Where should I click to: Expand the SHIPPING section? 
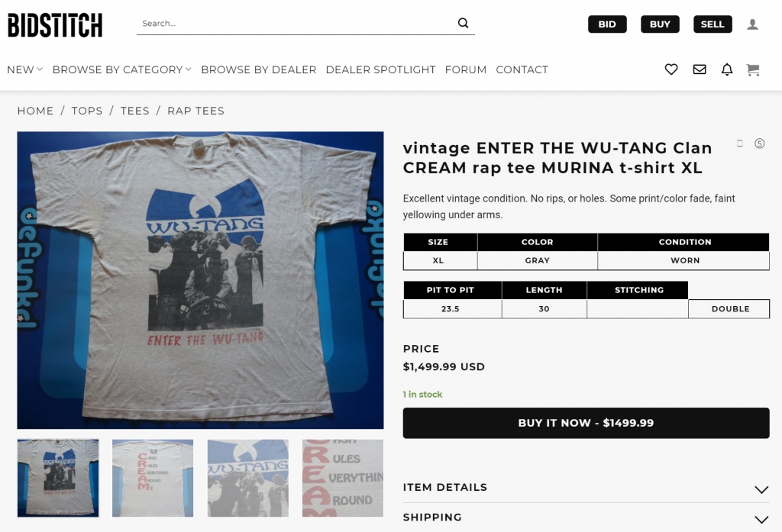click(586, 517)
